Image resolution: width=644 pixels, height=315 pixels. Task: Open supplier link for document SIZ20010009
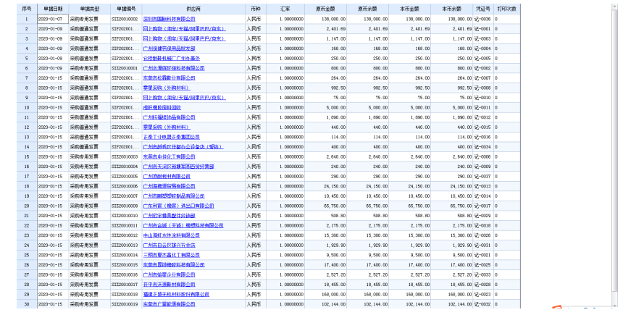[179, 206]
